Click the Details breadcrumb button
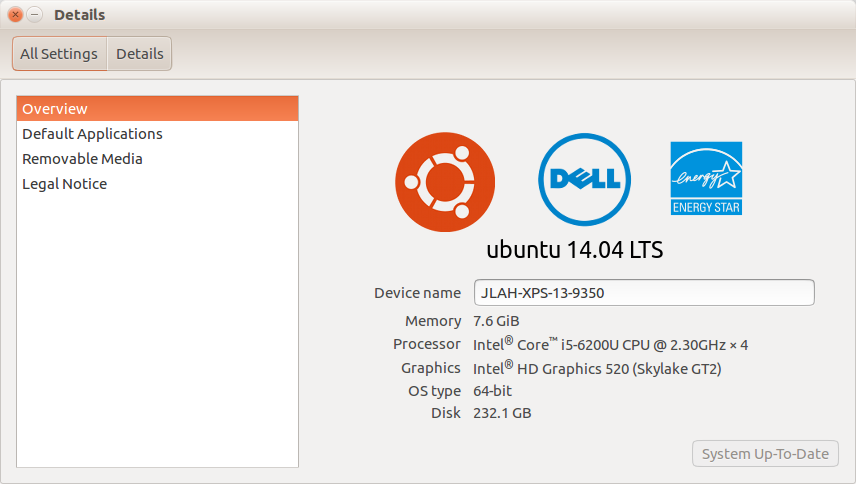This screenshot has height=484, width=856. (x=140, y=53)
